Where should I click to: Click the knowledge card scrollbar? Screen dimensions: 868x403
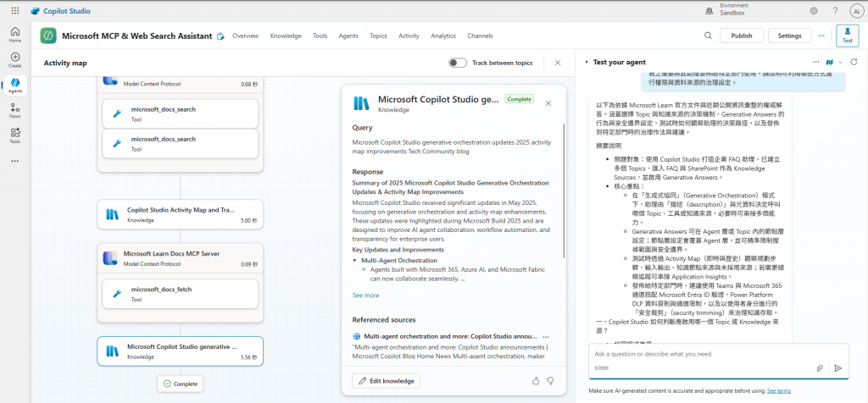[x=564, y=190]
